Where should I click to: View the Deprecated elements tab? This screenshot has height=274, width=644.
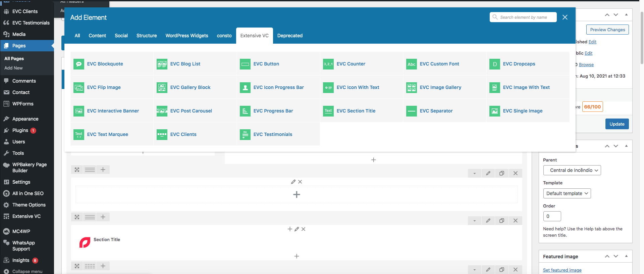tap(290, 36)
